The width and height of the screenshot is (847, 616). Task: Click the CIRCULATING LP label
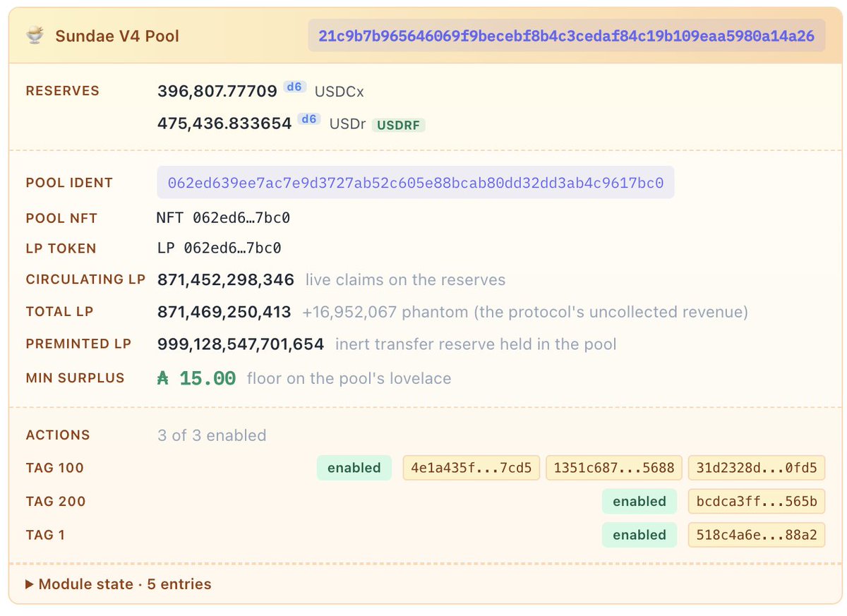point(85,279)
